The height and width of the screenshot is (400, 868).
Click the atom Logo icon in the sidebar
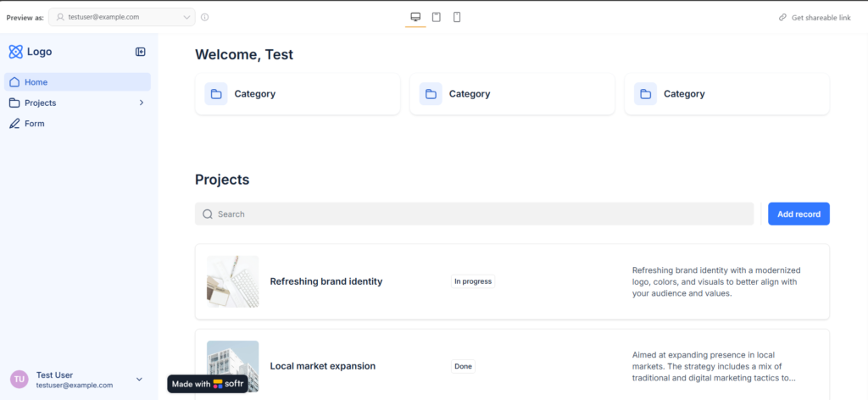15,52
